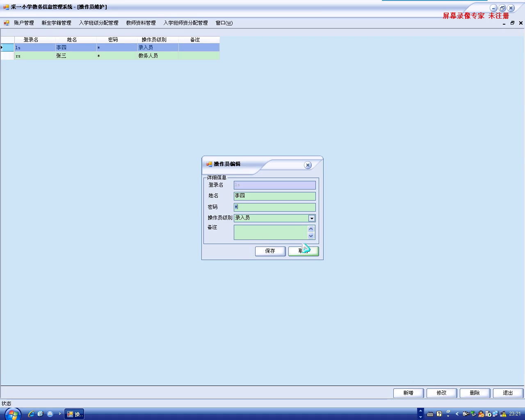Click the Maxthon browser quick launch icon
The width and height of the screenshot is (525, 420).
point(50,414)
